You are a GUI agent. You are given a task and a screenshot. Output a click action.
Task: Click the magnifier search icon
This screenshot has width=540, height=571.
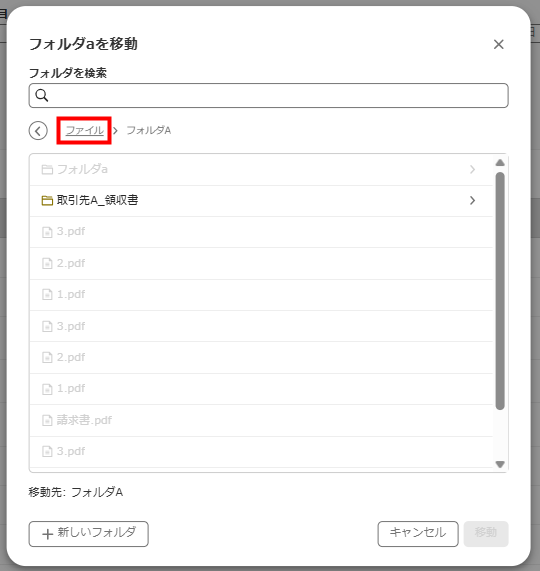click(x=42, y=95)
